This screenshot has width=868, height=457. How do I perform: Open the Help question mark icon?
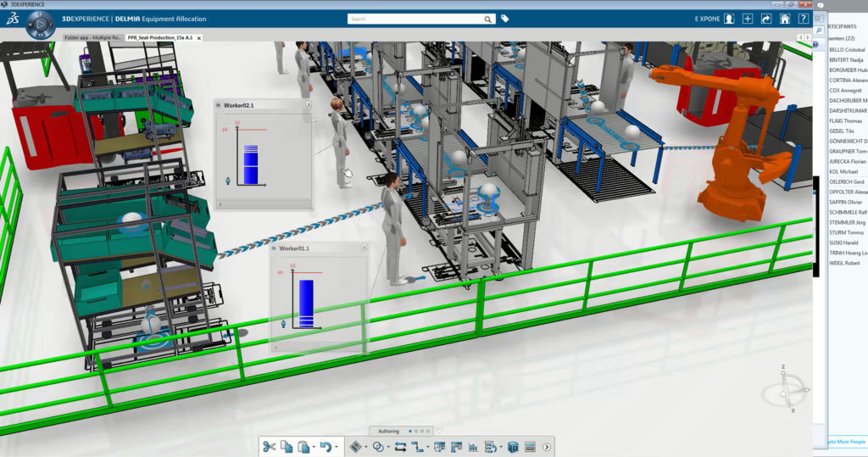pos(803,19)
